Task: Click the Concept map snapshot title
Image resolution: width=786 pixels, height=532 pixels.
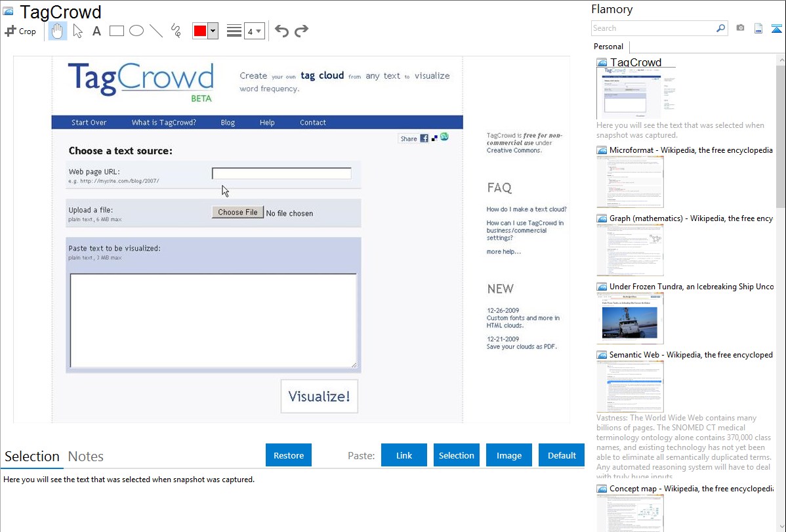Action: (x=692, y=488)
